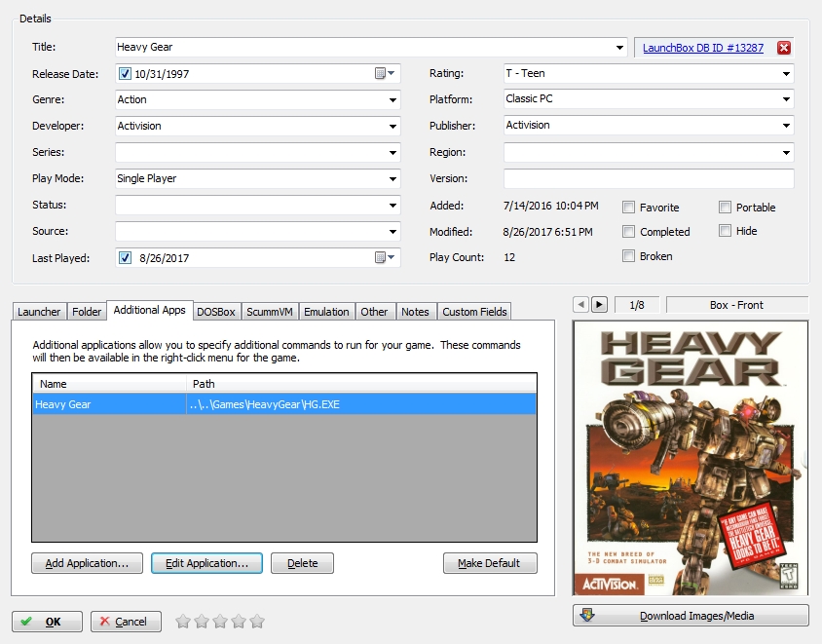Select the Heavy Gear application row
The width and height of the screenshot is (822, 644).
(284, 404)
